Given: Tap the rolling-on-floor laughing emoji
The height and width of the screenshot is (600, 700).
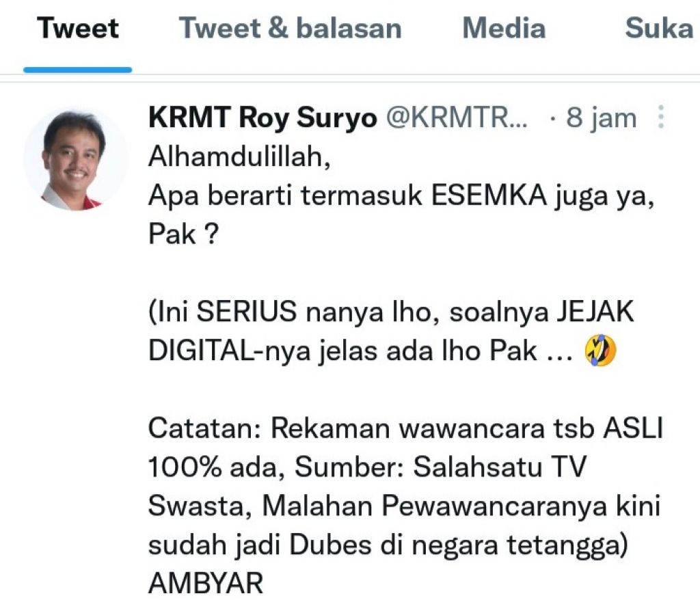Looking at the screenshot, I should click(x=600, y=351).
